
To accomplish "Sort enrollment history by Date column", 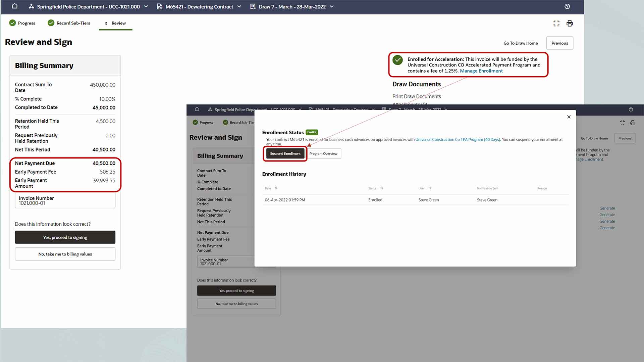I will (276, 188).
